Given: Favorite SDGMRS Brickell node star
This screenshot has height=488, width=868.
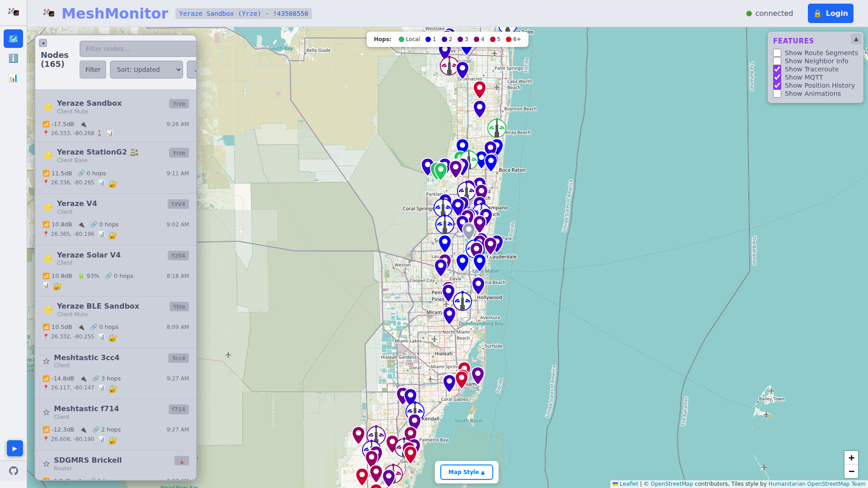Looking at the screenshot, I should (x=46, y=464).
